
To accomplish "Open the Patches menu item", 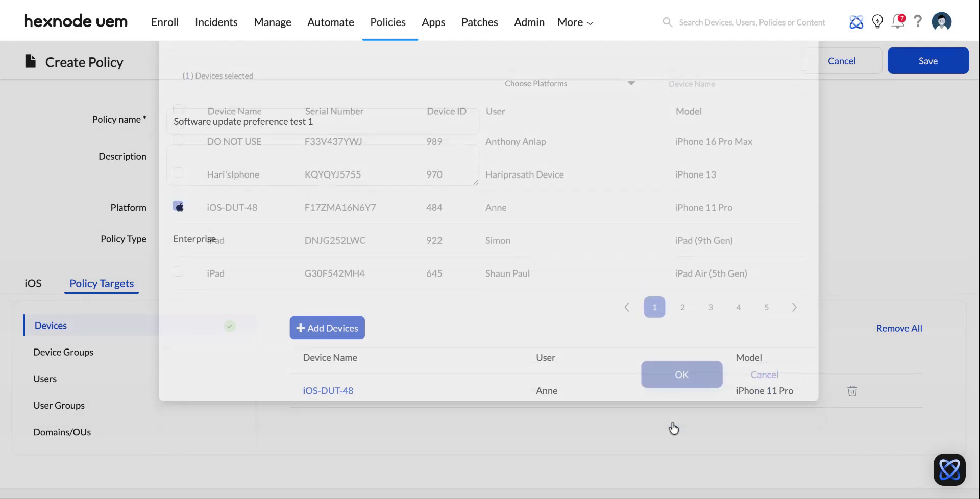I will 479,22.
